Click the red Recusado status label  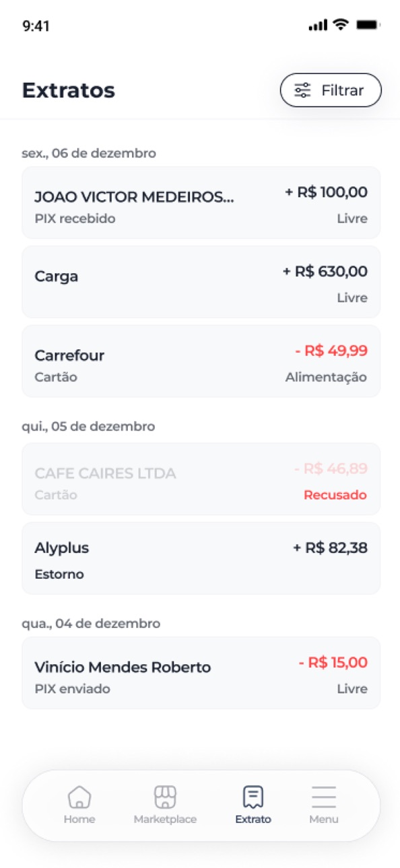335,495
